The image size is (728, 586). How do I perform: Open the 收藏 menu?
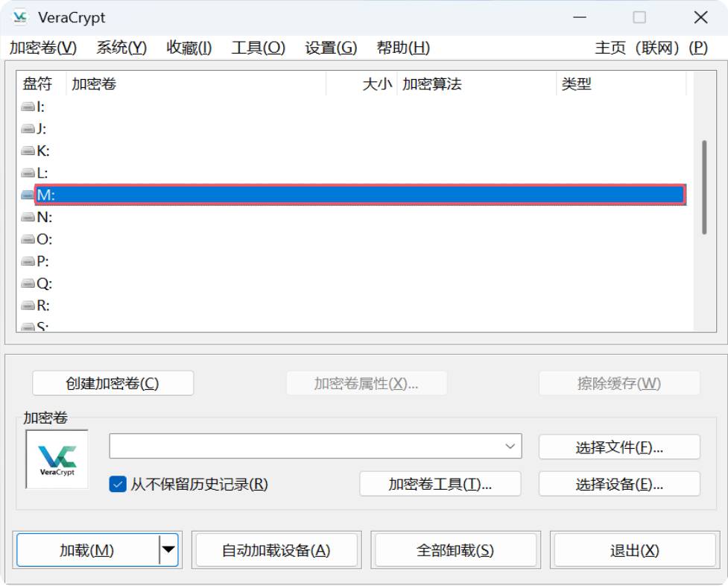click(x=189, y=48)
